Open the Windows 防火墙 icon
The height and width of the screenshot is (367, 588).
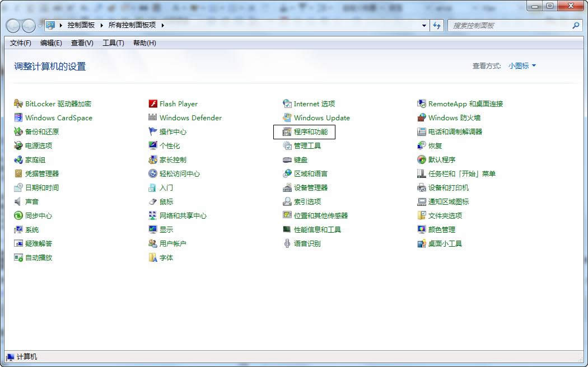[x=422, y=117]
